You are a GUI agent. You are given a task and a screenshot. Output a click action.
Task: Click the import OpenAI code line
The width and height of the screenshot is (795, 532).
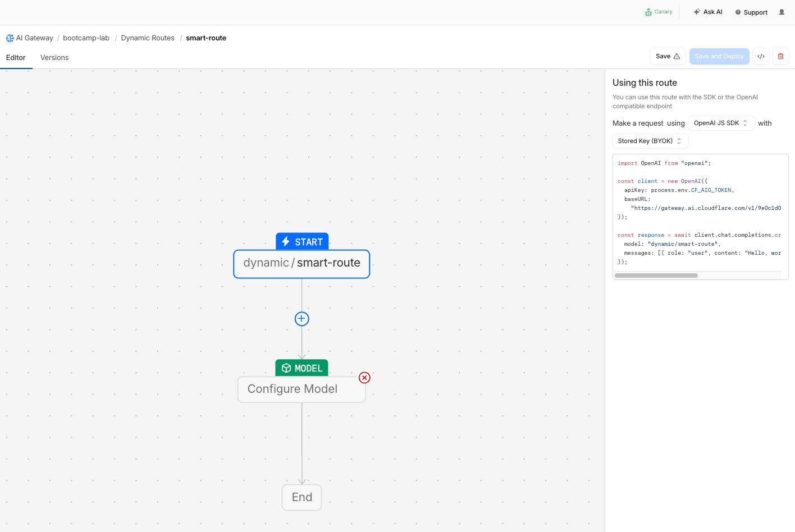664,163
